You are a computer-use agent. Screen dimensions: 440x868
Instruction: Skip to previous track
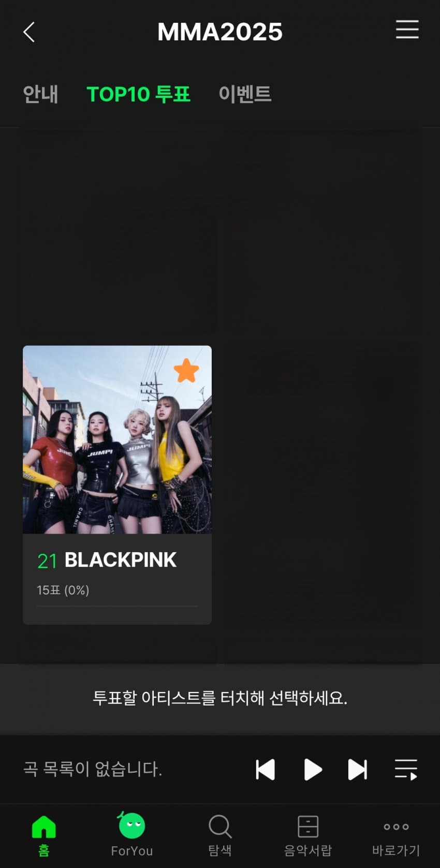265,770
